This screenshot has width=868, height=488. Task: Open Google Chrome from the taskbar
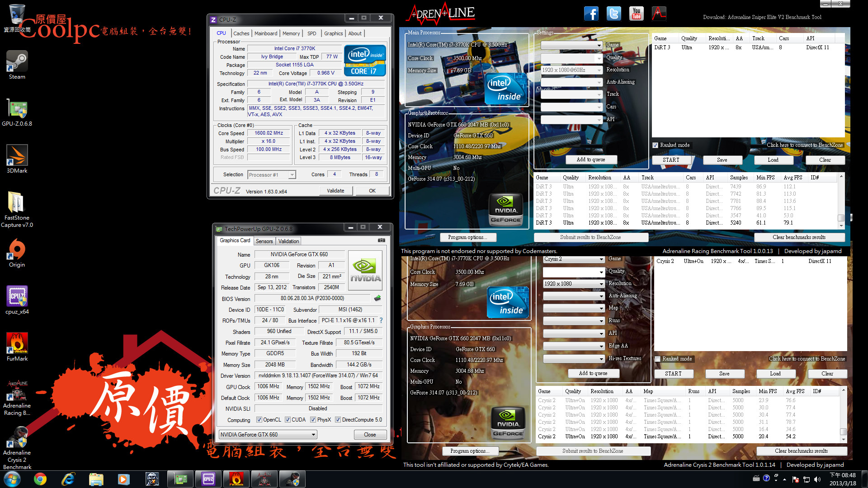40,479
